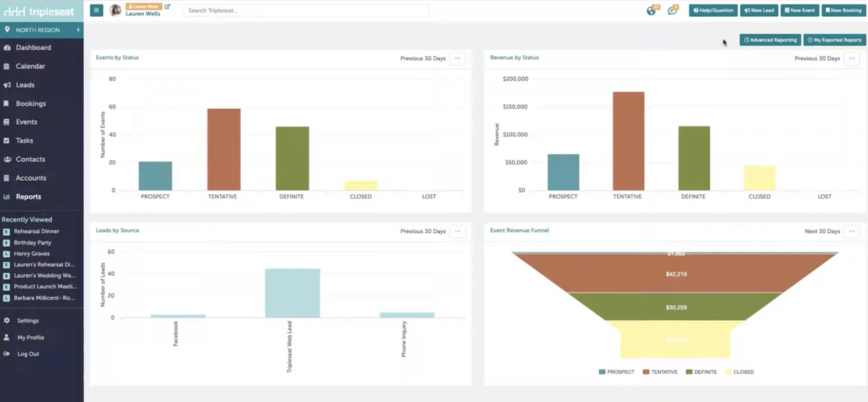
Task: Click Event Revenue Funnel chart title
Action: 520,231
